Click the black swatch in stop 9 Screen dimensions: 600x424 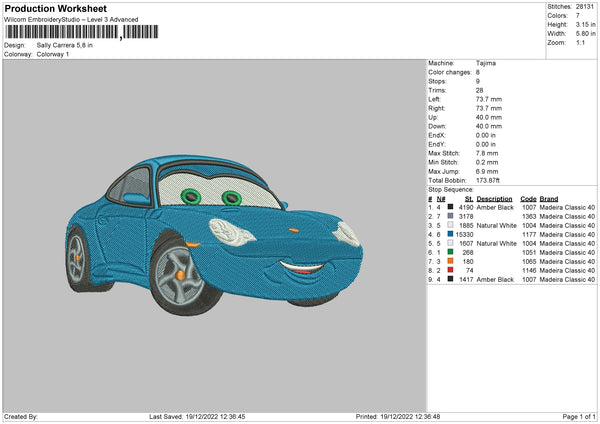(451, 279)
